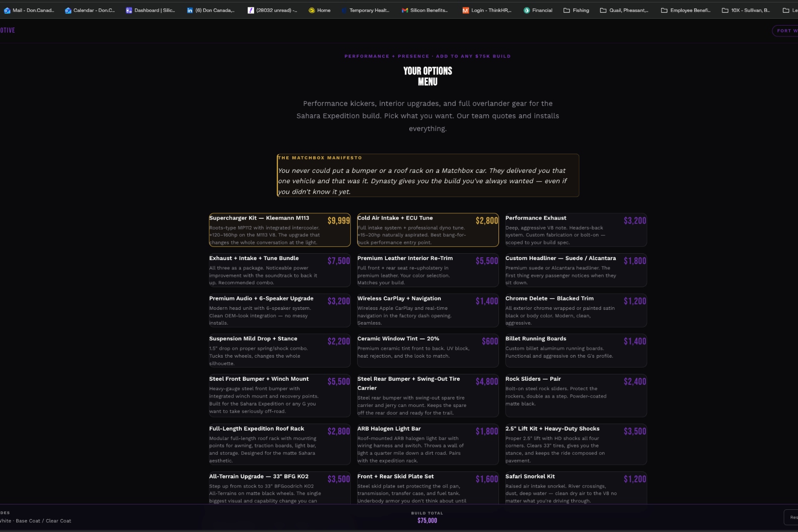The height and width of the screenshot is (532, 798).
Task: Select the Supercharger Kit — Kleemann M113 option
Action: point(280,230)
